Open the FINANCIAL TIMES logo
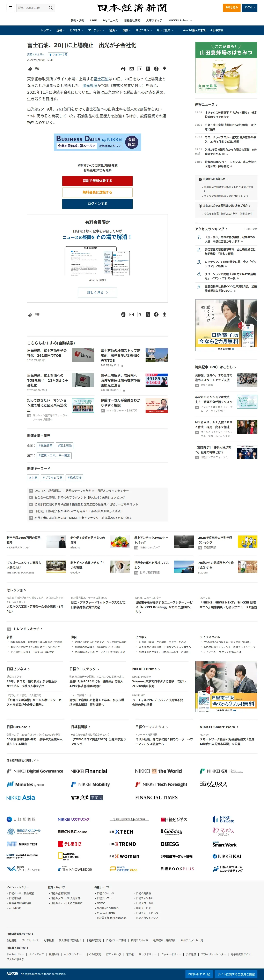Image resolution: width=264 pixels, height=980 pixels. coord(156,797)
